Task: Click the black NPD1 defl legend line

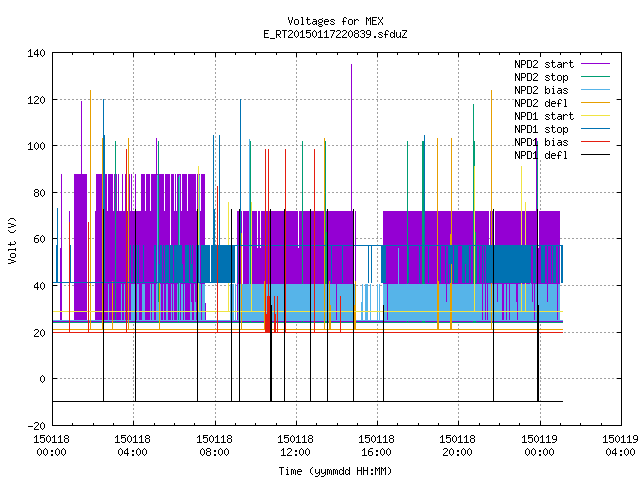Action: click(x=595, y=155)
